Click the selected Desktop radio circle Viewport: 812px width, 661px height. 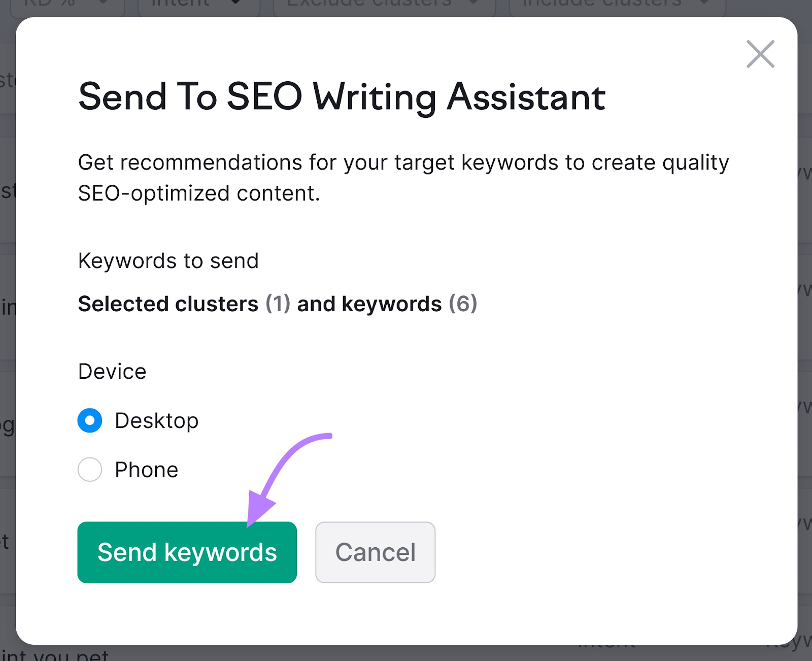(x=89, y=420)
